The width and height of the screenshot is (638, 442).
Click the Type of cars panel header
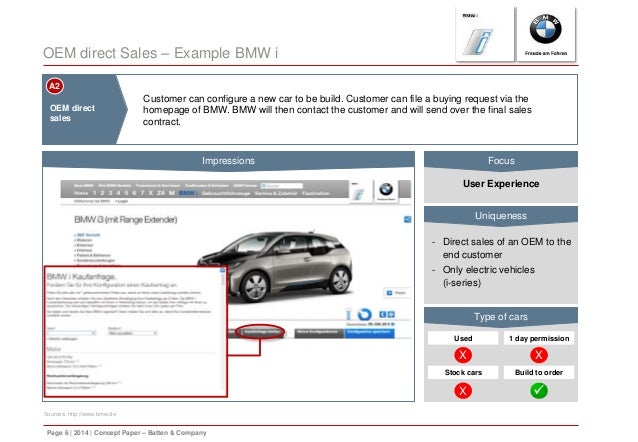[501, 317]
